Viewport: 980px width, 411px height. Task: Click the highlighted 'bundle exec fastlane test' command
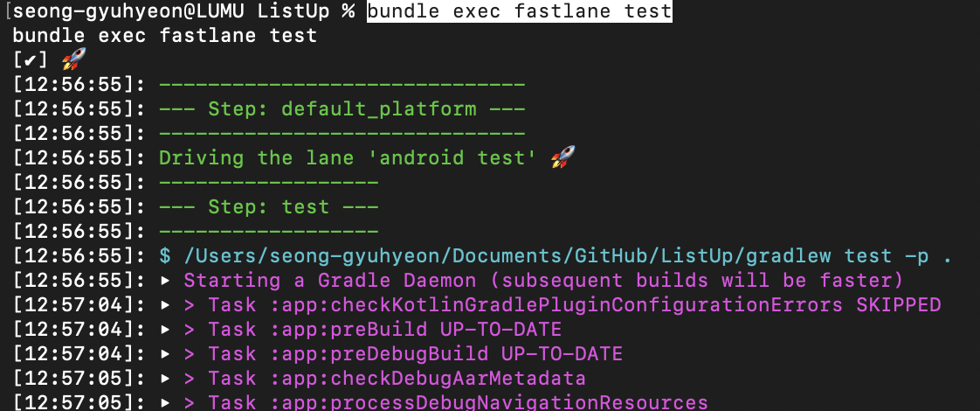(520, 11)
